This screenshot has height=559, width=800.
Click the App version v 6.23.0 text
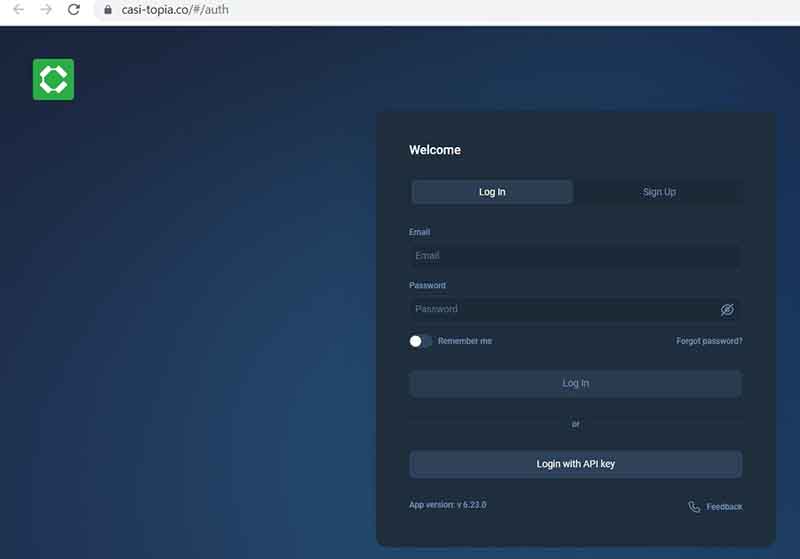[447, 505]
